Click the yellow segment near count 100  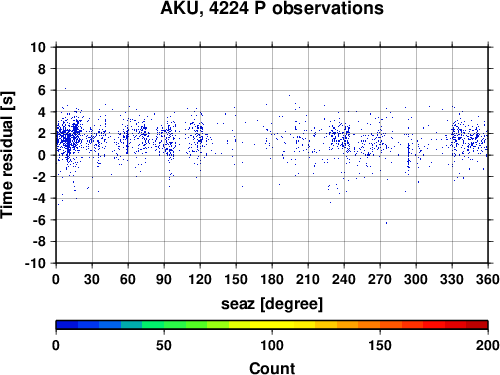[x=272, y=325]
